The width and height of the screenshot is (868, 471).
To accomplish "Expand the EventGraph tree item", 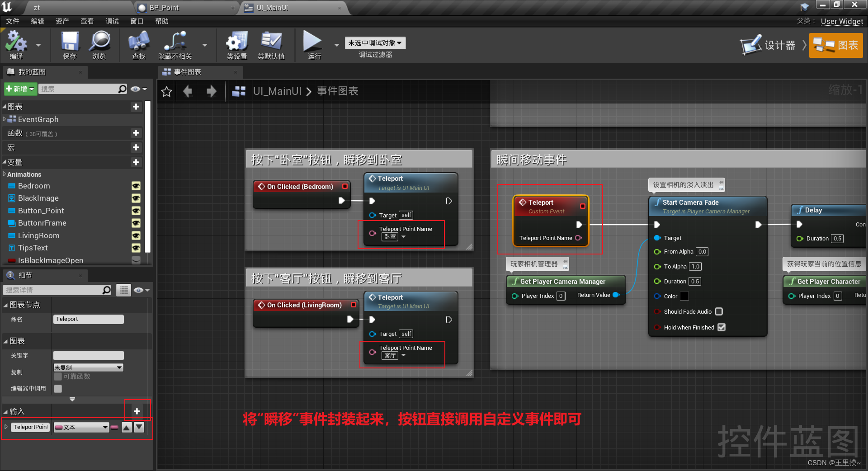I will [x=4, y=119].
